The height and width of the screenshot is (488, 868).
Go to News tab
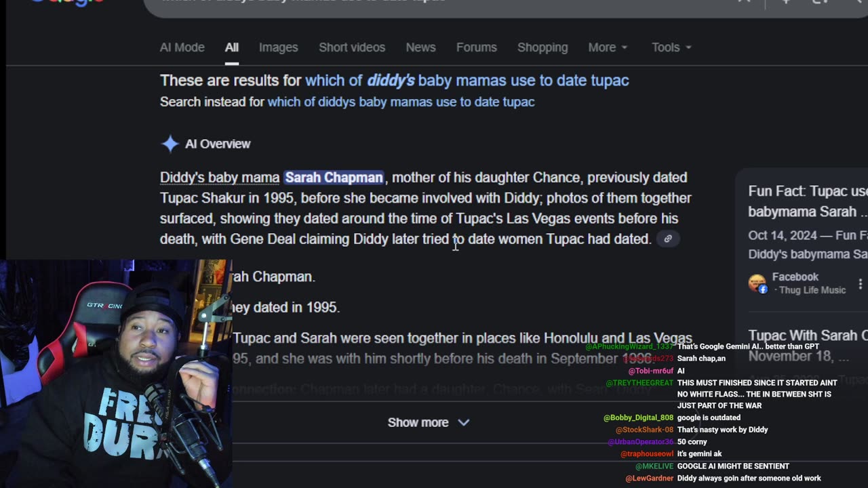pyautogui.click(x=420, y=47)
